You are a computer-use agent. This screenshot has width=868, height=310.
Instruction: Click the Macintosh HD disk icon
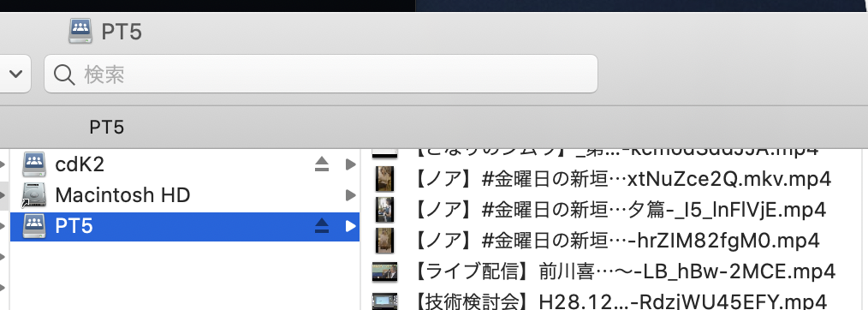[x=33, y=195]
